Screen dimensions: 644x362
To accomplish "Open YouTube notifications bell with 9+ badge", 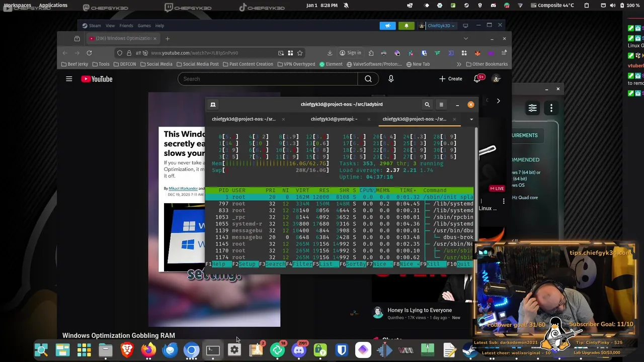I will (478, 78).
